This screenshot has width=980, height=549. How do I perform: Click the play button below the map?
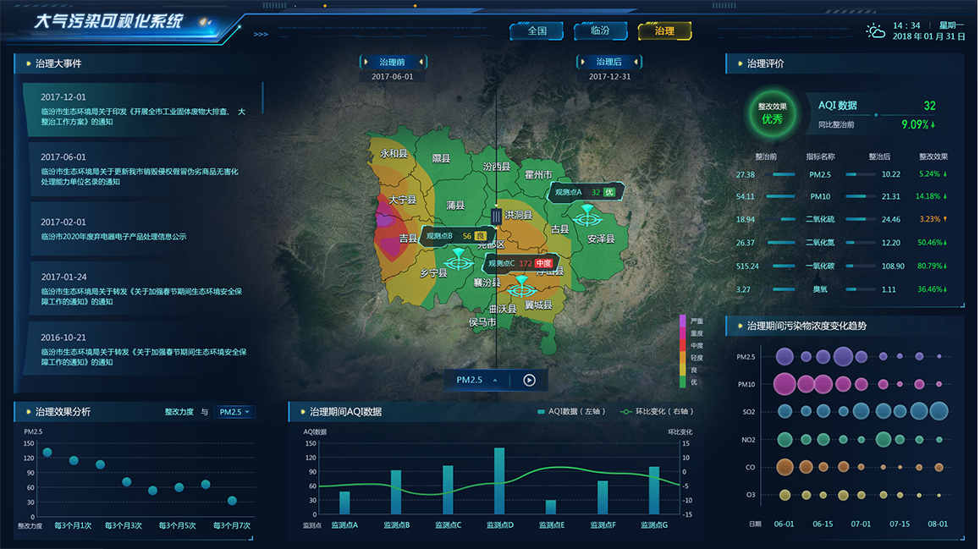point(529,380)
